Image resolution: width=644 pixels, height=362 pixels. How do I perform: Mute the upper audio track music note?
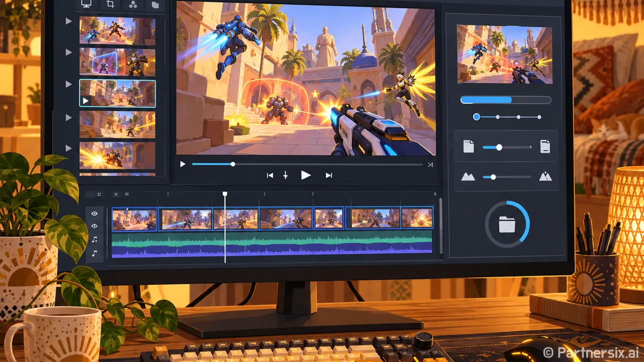[94, 239]
